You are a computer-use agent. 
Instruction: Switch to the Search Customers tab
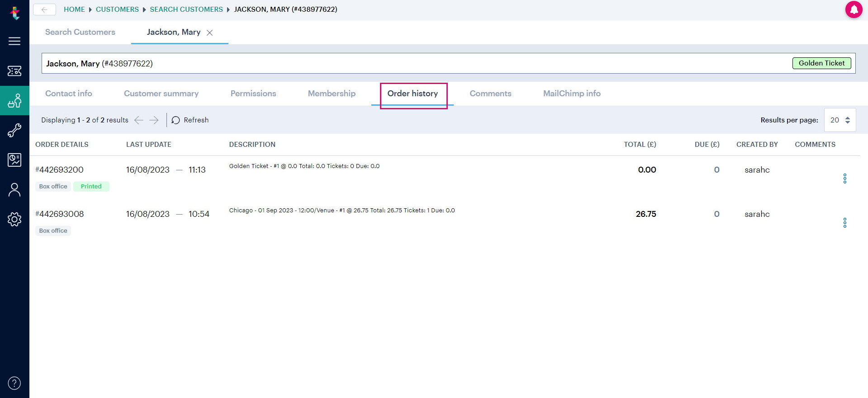click(80, 32)
